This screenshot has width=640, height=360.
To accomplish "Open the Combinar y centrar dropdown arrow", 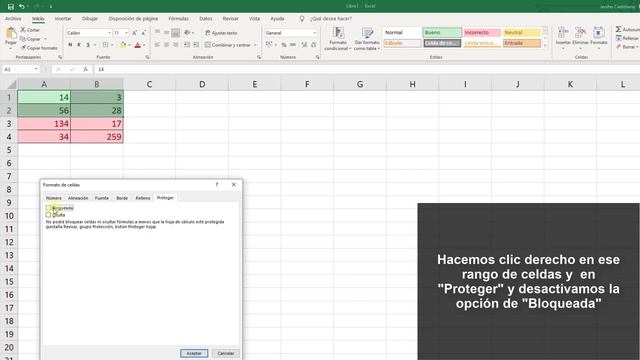I will point(256,45).
